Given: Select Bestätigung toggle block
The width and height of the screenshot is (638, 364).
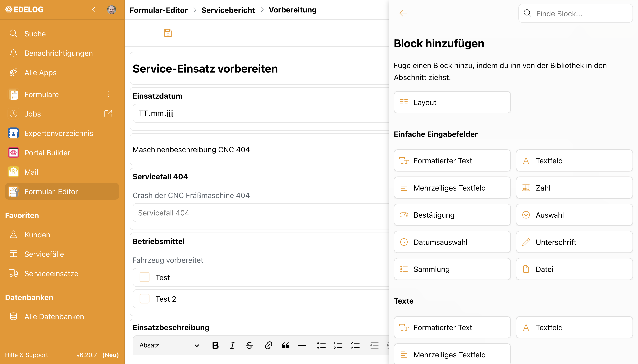Looking at the screenshot, I should coord(452,215).
